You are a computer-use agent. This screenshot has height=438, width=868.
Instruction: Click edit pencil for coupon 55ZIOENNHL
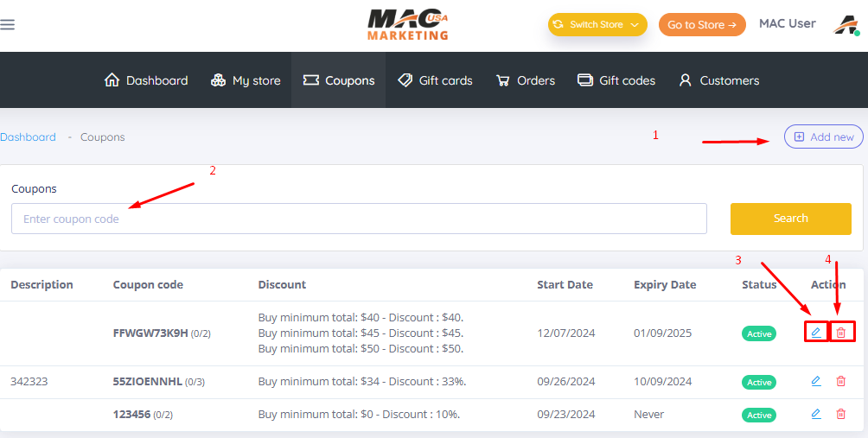815,381
